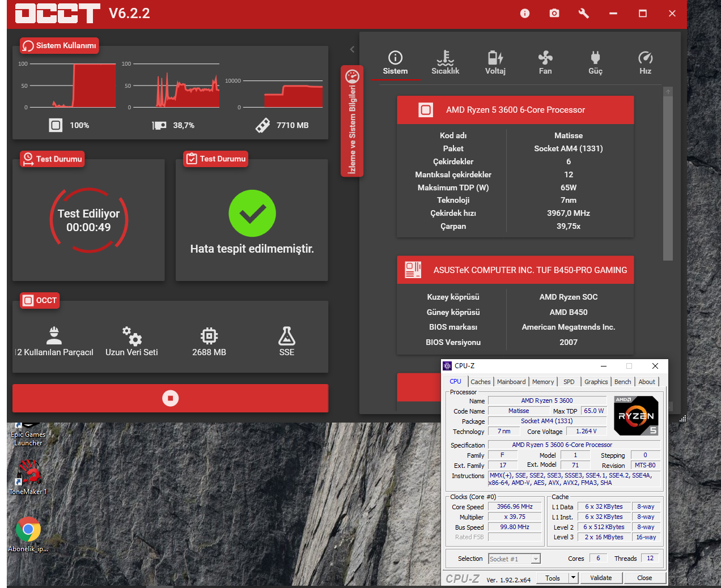
Task: Stop the running test
Action: point(170,398)
